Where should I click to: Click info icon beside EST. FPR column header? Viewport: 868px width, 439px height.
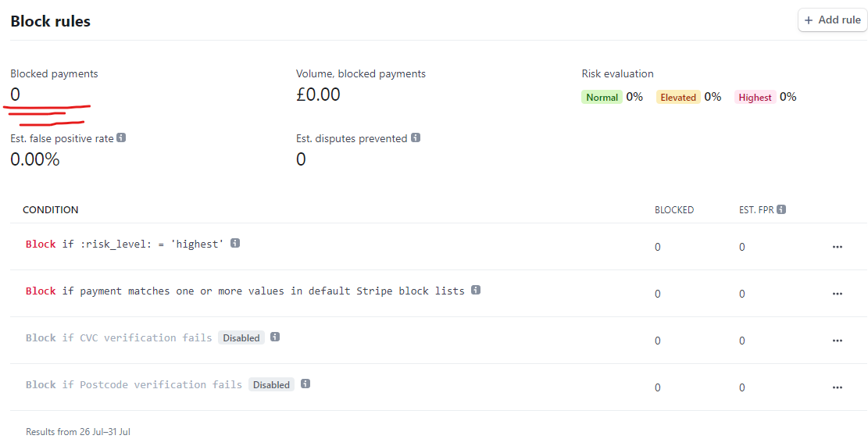pos(781,210)
